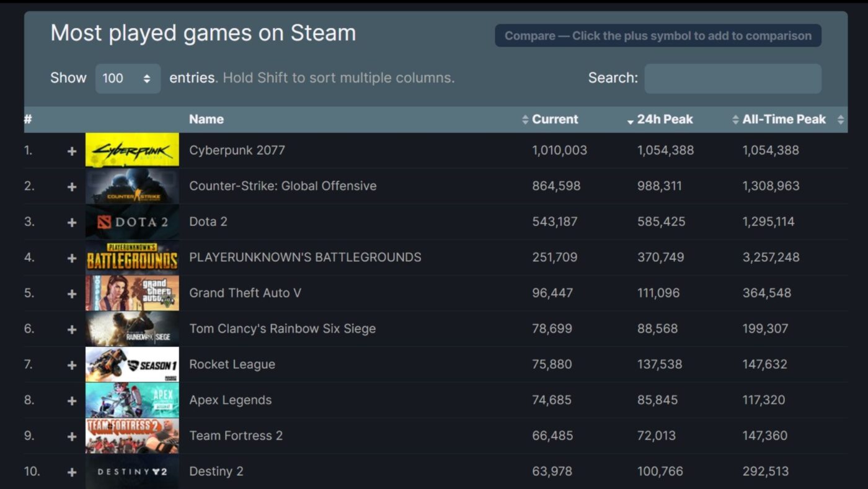Click the Compare banner at the top
The height and width of the screenshot is (489, 868).
(x=658, y=35)
